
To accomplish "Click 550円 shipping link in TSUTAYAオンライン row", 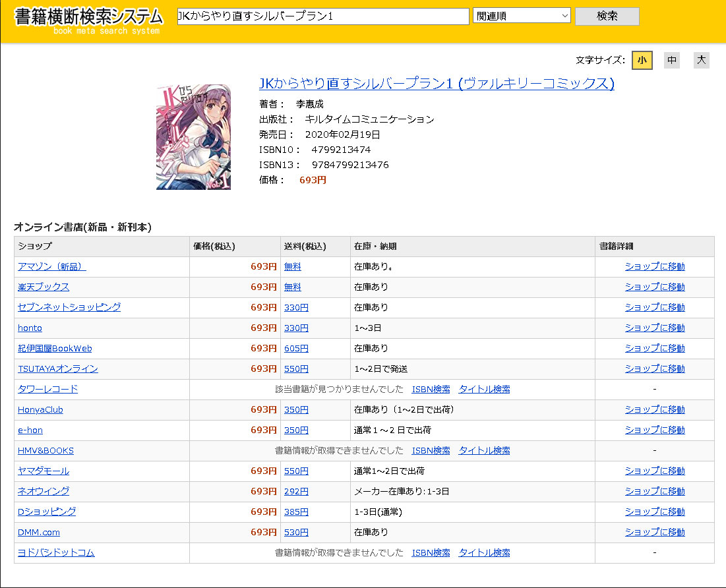I will coord(296,369).
